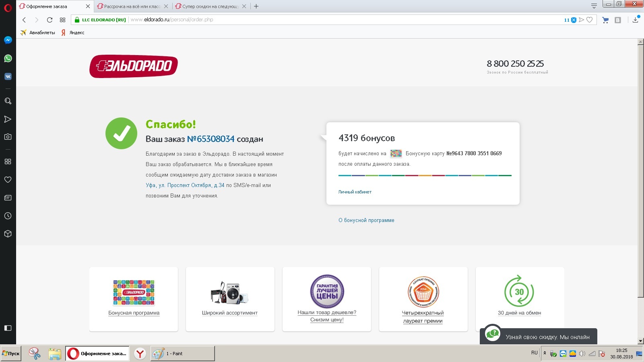Open Facebook Messenger in sidebar
The height and width of the screenshot is (362, 644).
point(8,40)
